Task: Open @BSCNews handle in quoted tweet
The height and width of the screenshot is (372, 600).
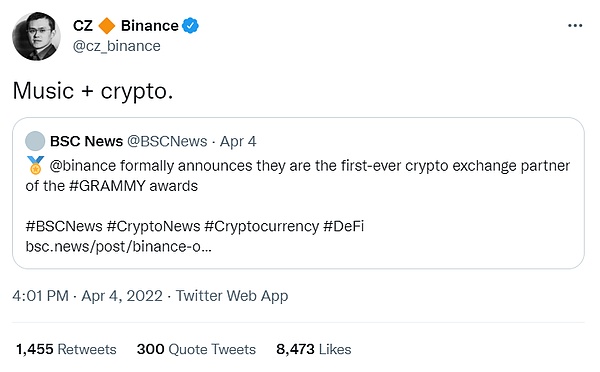Action: click(x=167, y=141)
